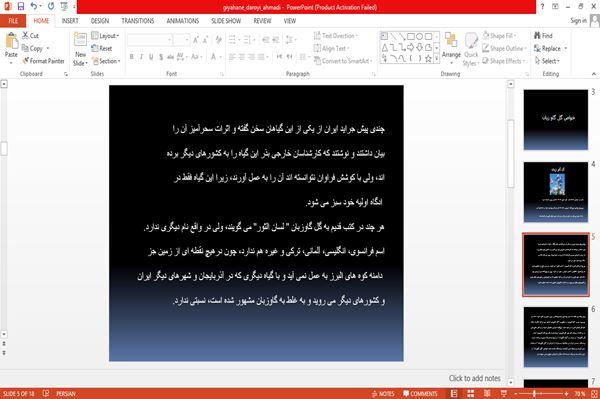The width and height of the screenshot is (600, 399).
Task: Toggle Justify paragraph alignment
Action: (261, 57)
